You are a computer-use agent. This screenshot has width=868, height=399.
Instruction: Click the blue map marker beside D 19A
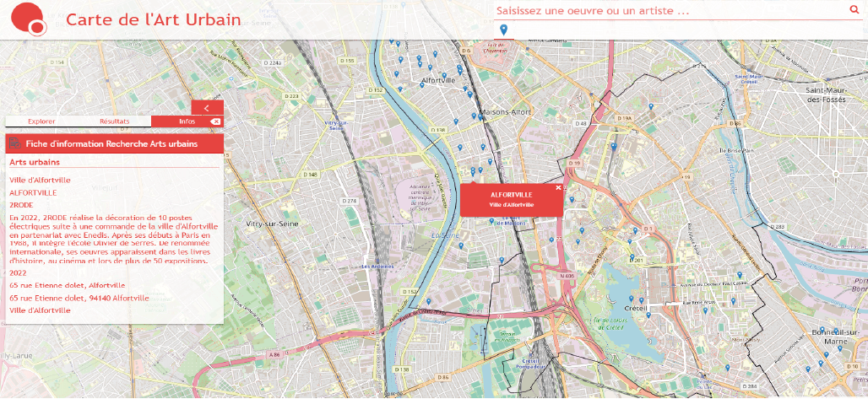point(651,106)
